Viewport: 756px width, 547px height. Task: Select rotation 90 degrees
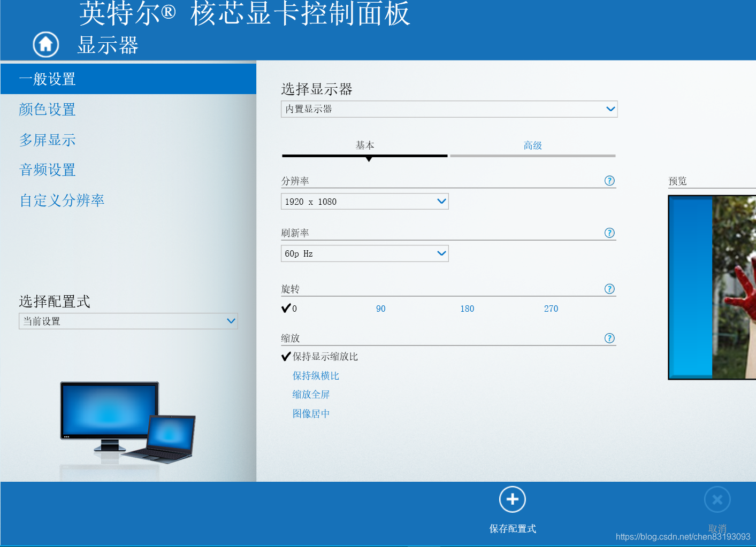click(x=381, y=309)
